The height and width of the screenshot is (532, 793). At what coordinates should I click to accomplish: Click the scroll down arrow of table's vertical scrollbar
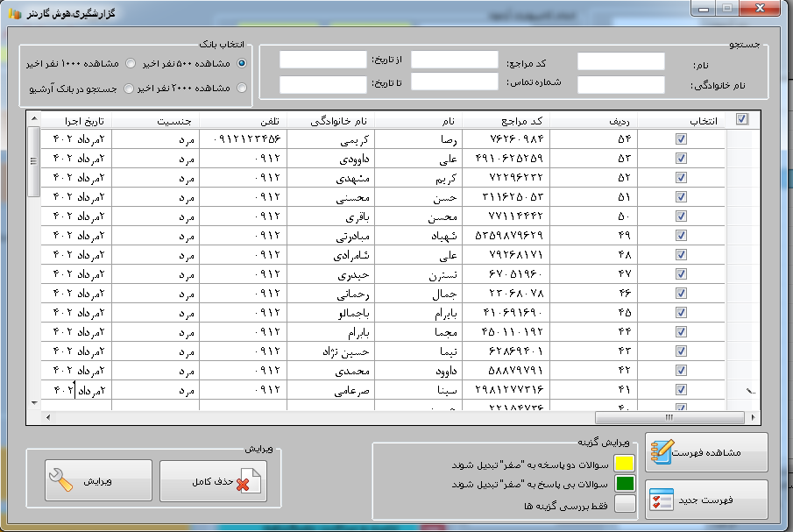(x=34, y=402)
